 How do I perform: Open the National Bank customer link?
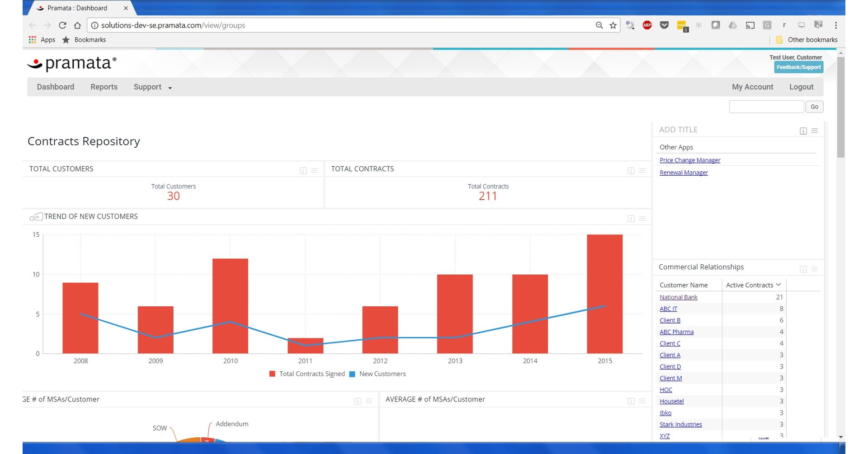click(678, 297)
